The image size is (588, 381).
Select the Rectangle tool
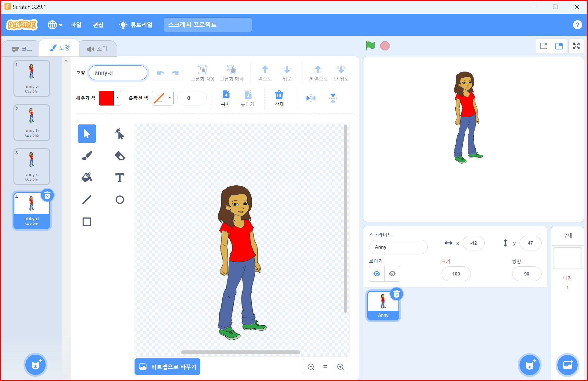[87, 222]
